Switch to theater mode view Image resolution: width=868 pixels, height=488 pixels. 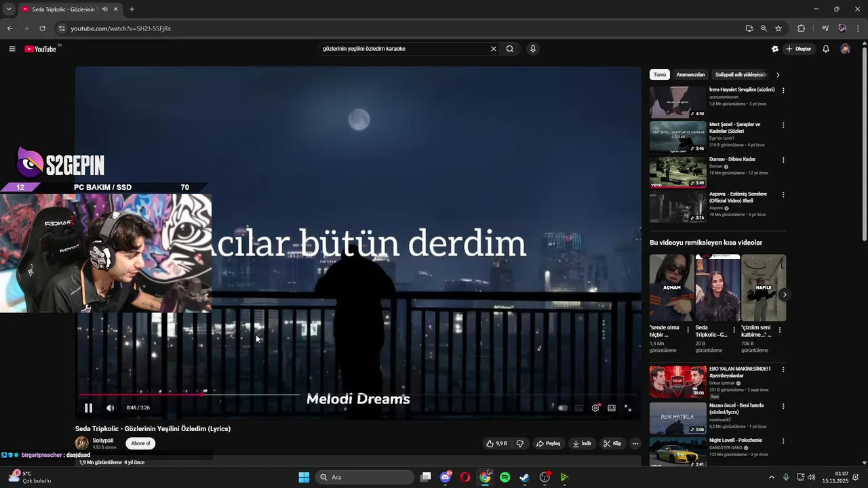click(x=612, y=408)
